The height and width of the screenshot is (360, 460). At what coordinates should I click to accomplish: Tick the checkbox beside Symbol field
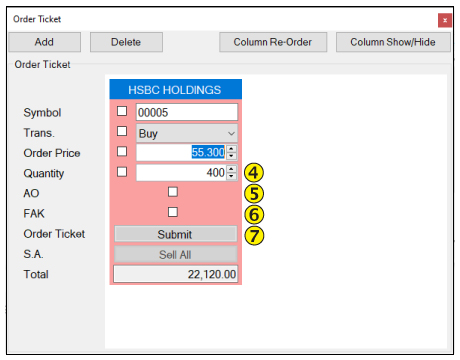pos(122,111)
